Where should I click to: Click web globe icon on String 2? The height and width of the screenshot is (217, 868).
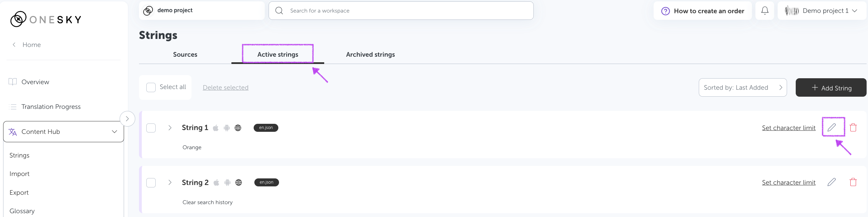(x=239, y=183)
